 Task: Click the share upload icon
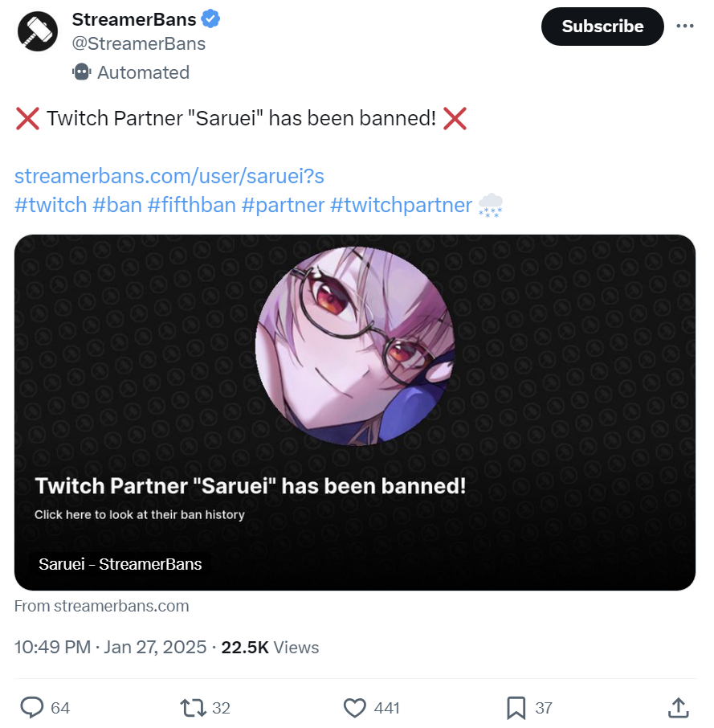(678, 707)
